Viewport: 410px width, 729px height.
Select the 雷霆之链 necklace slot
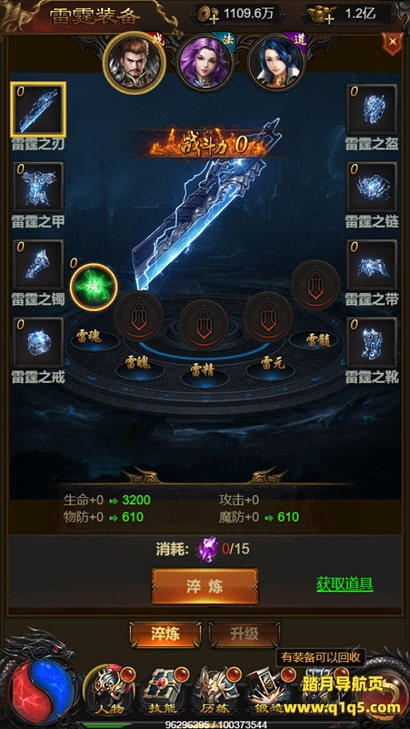point(372,187)
